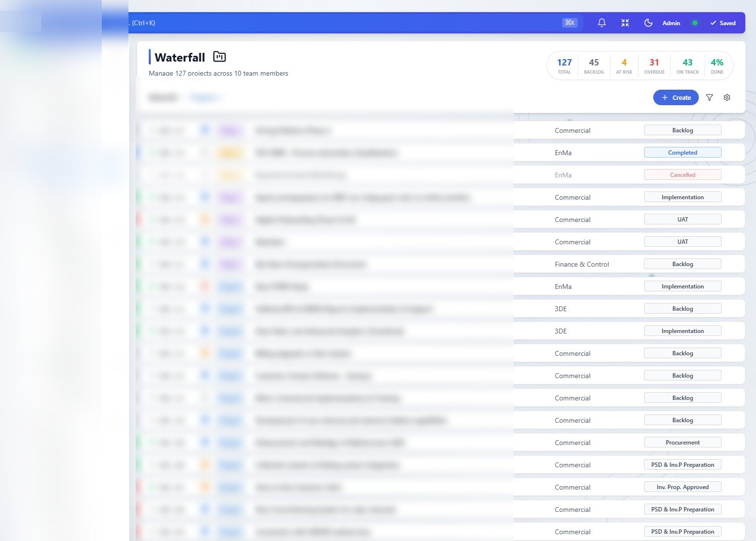The image size is (756, 541).
Task: Open the Inv. Prop. Approved status dropdown
Action: [x=682, y=487]
